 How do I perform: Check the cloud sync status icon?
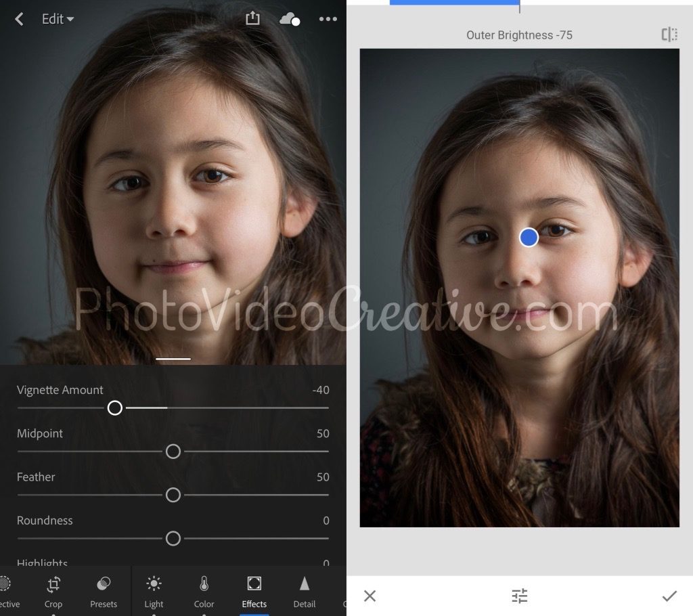(x=290, y=19)
